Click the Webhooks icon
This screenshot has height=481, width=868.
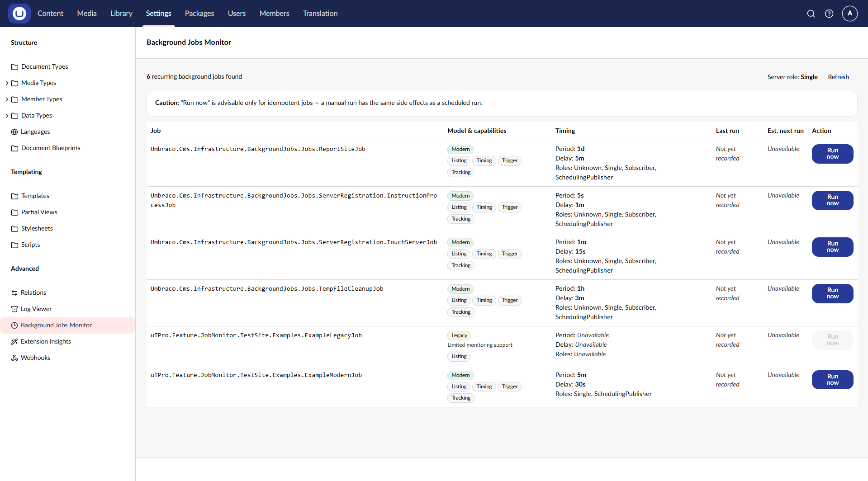point(14,358)
